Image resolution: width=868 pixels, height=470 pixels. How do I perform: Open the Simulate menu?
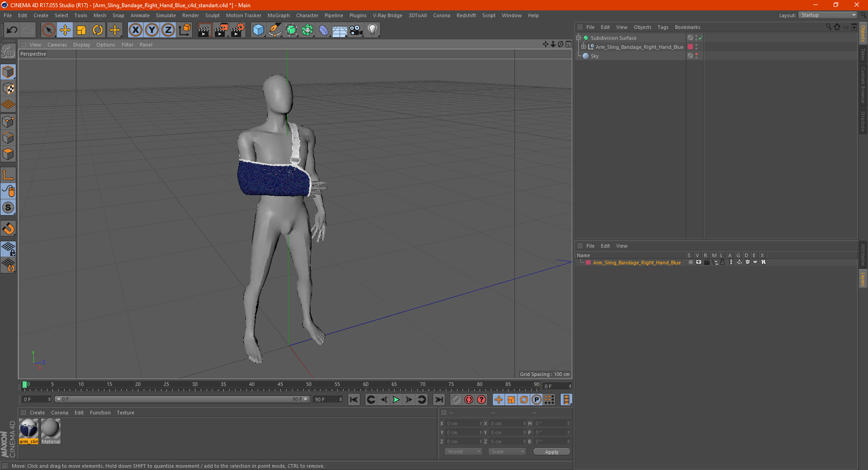click(166, 15)
